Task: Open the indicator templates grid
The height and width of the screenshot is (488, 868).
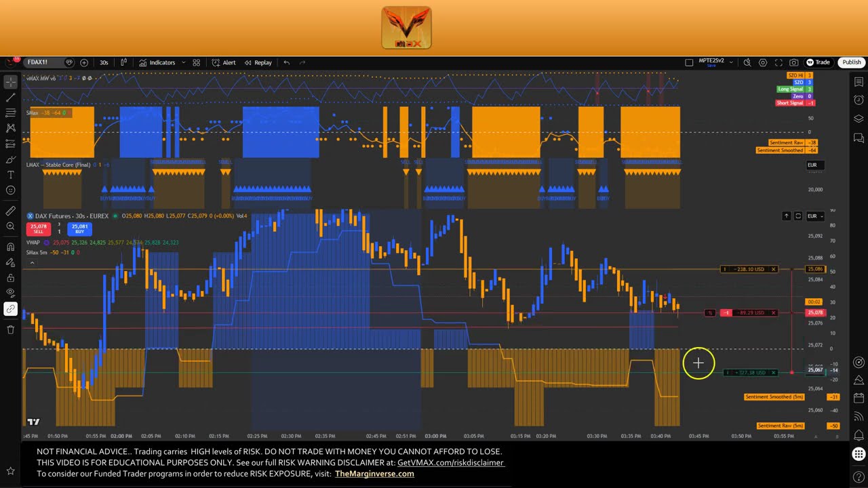Action: point(196,62)
